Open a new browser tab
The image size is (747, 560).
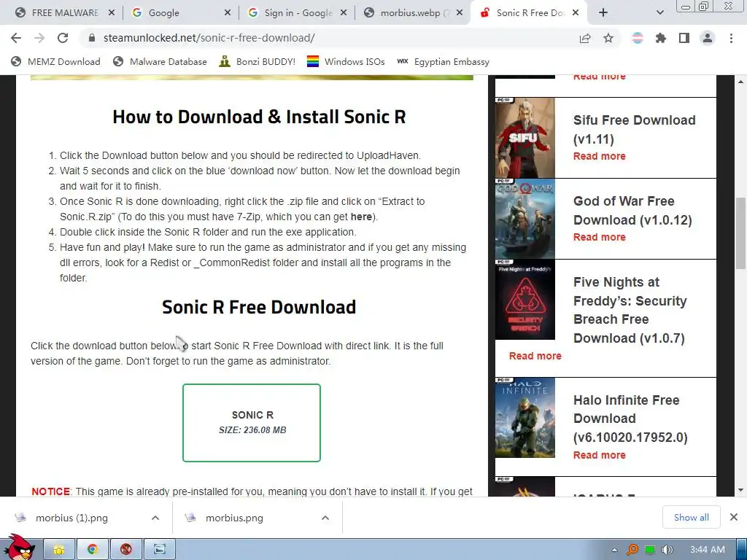pyautogui.click(x=603, y=13)
